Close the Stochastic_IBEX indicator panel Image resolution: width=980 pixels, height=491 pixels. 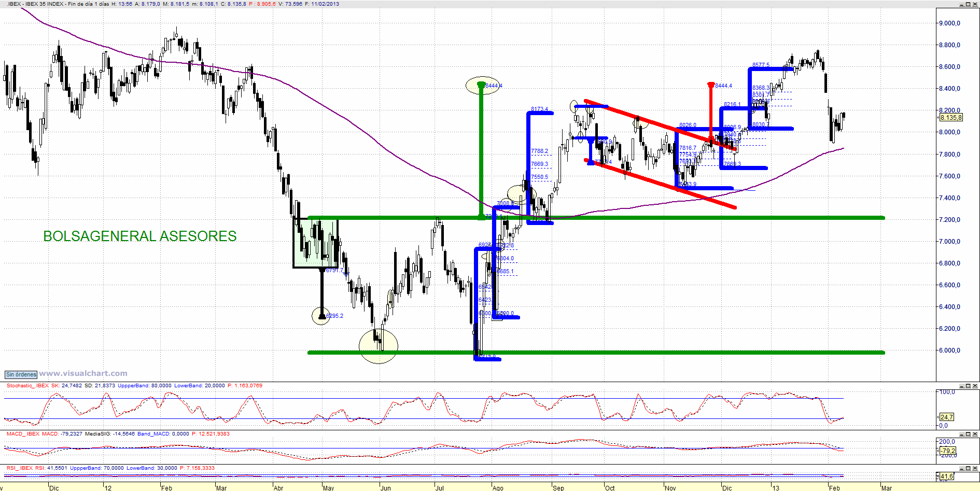pyautogui.click(x=975, y=386)
